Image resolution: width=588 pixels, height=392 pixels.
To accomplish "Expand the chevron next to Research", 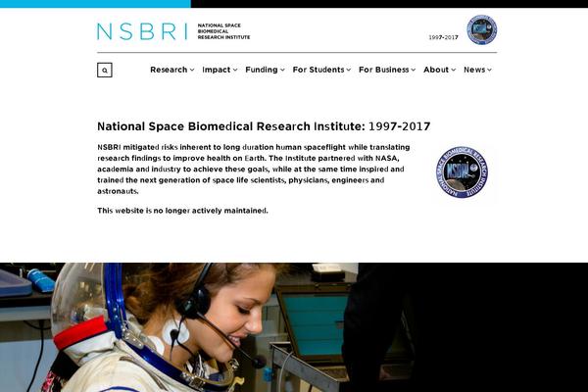I will [x=192, y=71].
